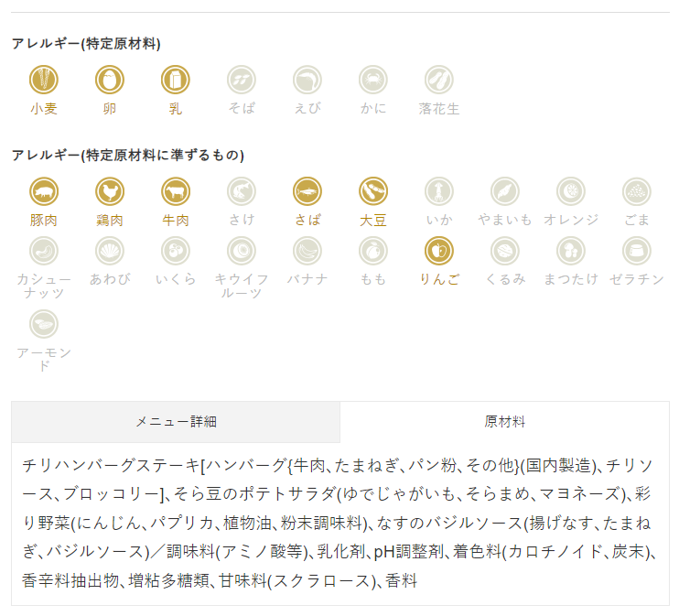The height and width of the screenshot is (616, 679).
Task: Open the 原材料 tab
Action: 504,422
